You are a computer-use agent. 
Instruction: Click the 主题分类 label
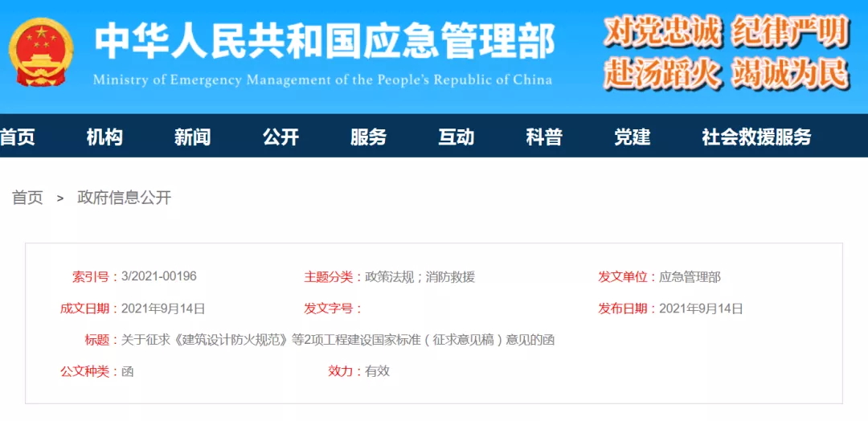coord(332,277)
